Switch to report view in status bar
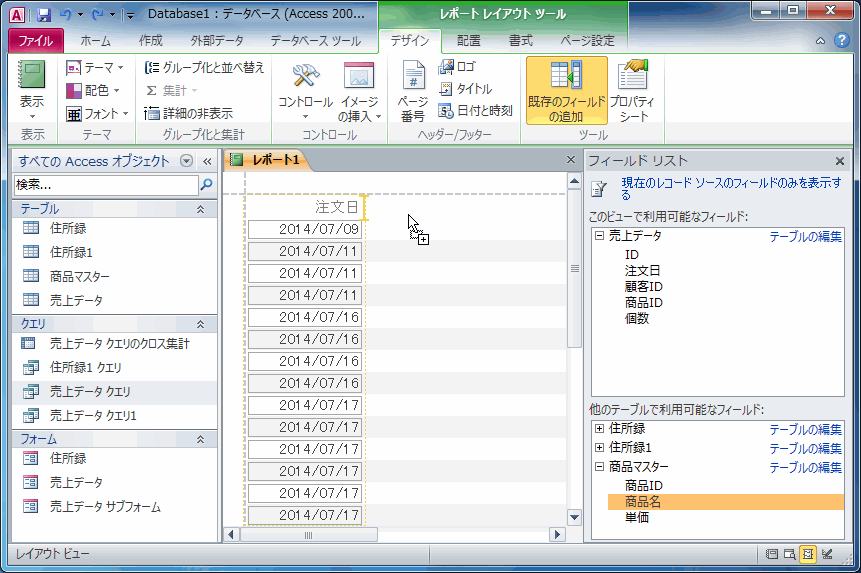861x573 pixels. (771, 554)
